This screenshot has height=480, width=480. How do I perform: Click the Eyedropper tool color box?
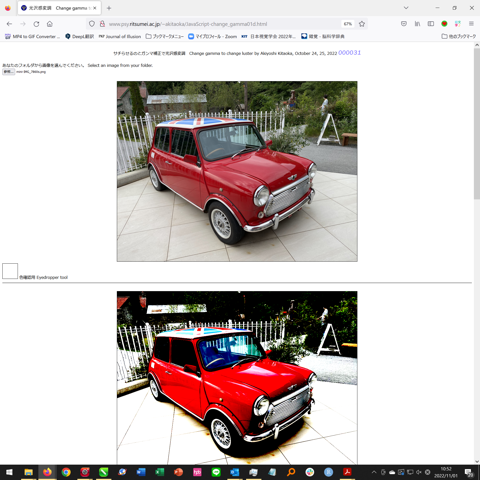[x=10, y=271]
